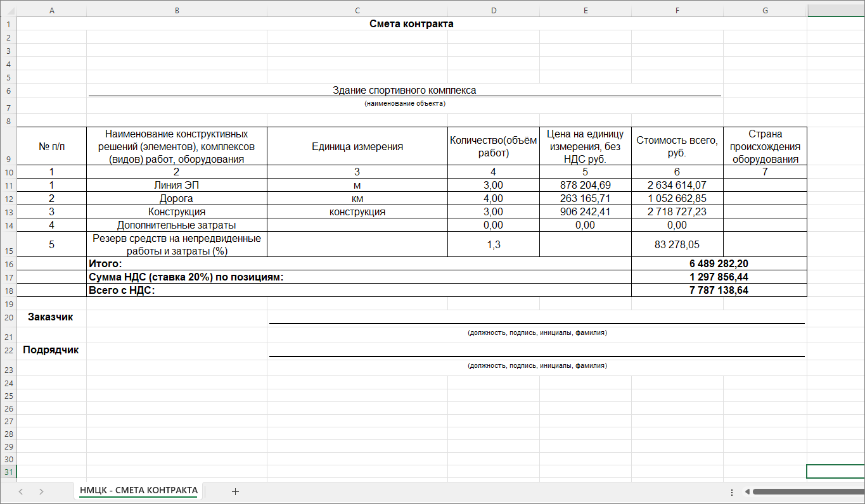Select the 'Линия ЭП' cell

pos(176,185)
